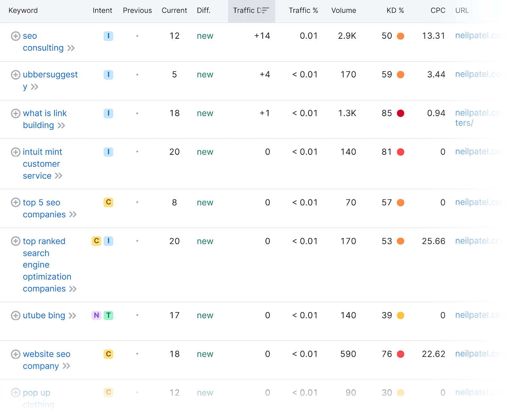This screenshot has height=420, width=512.
Task: Sort by the Volume column header
Action: pos(344,11)
